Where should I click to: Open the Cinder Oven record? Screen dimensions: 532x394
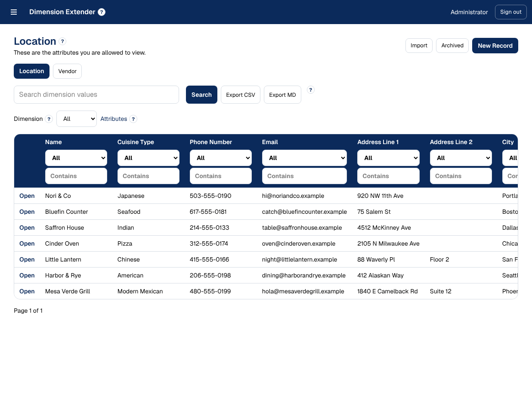coord(27,243)
